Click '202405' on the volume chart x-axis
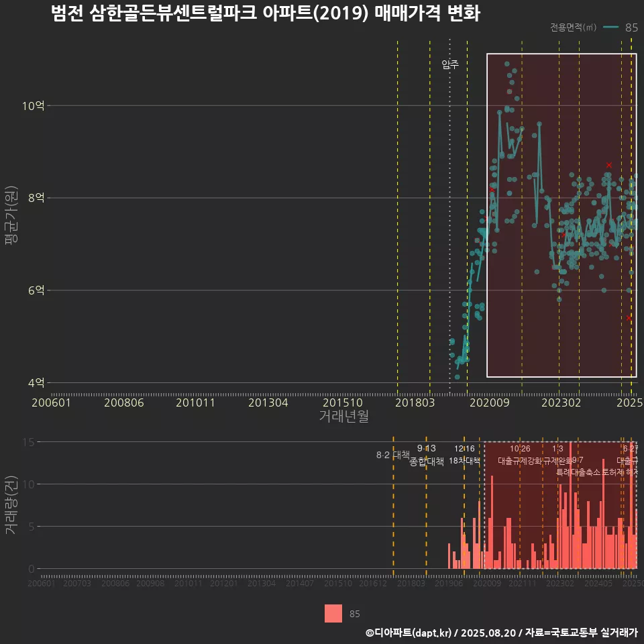Viewport: 644px width, 644px height. (598, 583)
